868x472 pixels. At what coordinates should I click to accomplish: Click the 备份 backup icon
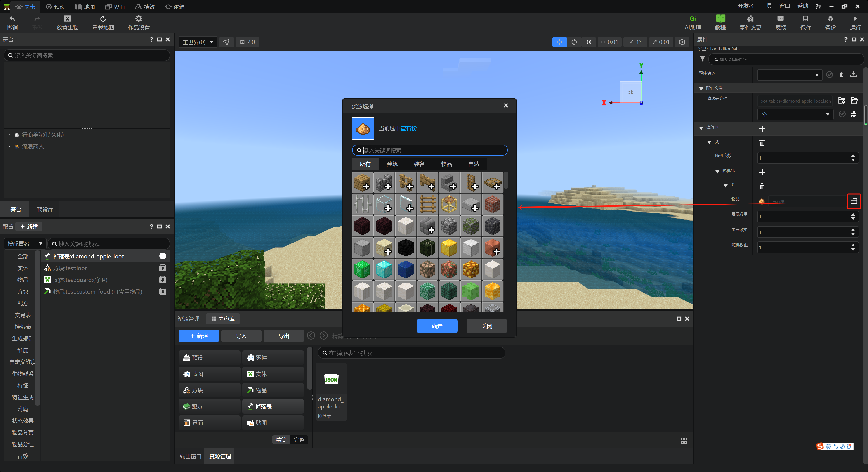pyautogui.click(x=830, y=19)
